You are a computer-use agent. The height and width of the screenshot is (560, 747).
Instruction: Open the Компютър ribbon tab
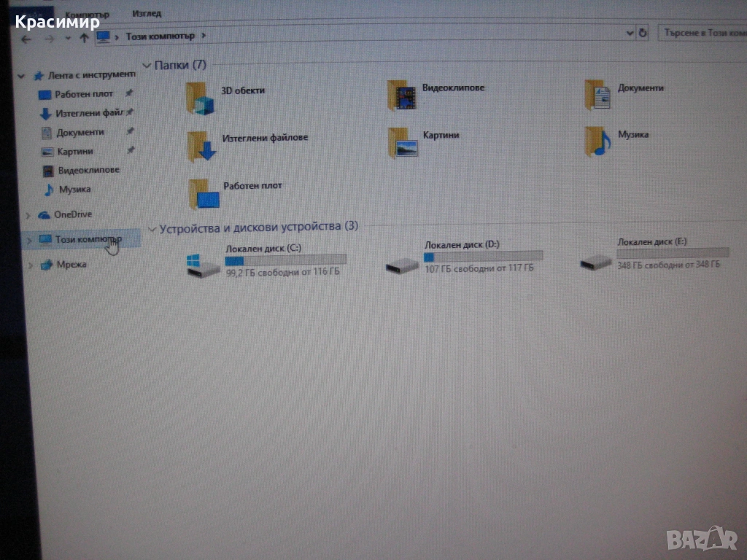pos(88,15)
